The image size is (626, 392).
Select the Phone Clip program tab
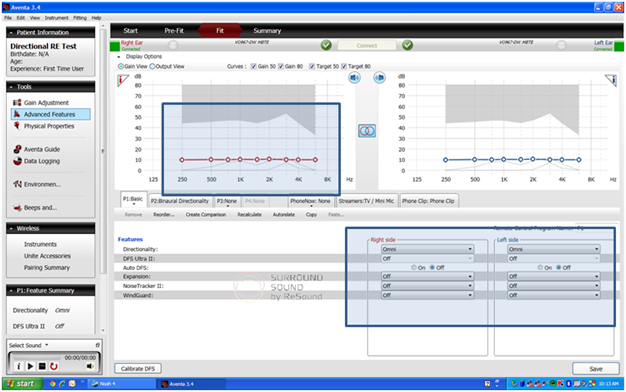tap(428, 201)
